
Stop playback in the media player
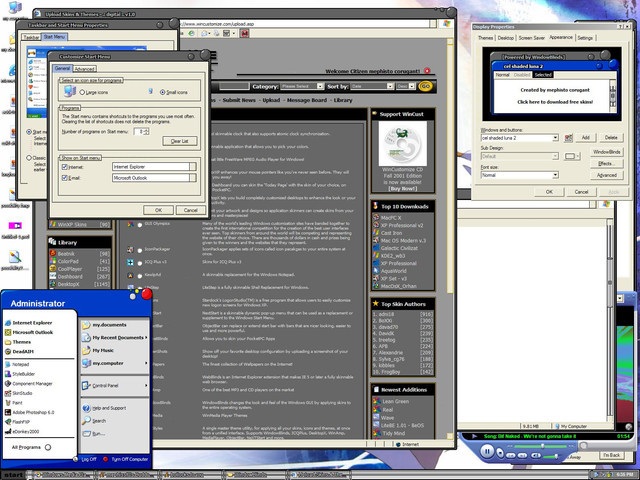point(500,453)
